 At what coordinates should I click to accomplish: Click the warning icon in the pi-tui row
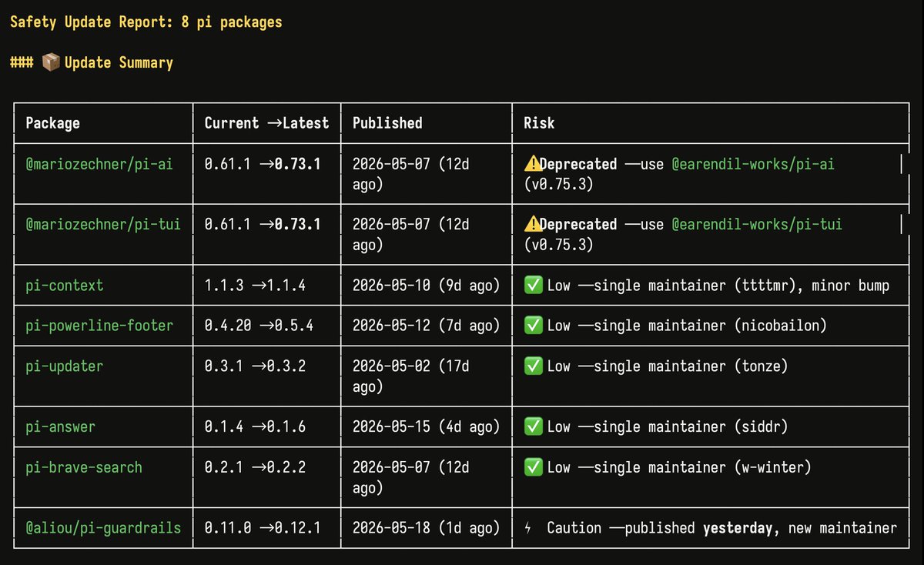point(532,224)
